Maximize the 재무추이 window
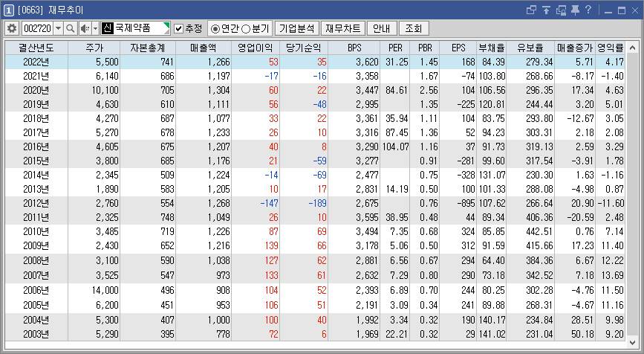644x354 pixels. (622, 10)
